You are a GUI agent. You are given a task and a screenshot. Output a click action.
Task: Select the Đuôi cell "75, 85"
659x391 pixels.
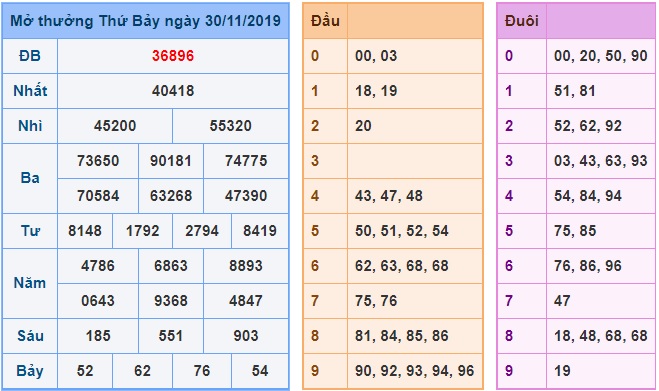575,230
